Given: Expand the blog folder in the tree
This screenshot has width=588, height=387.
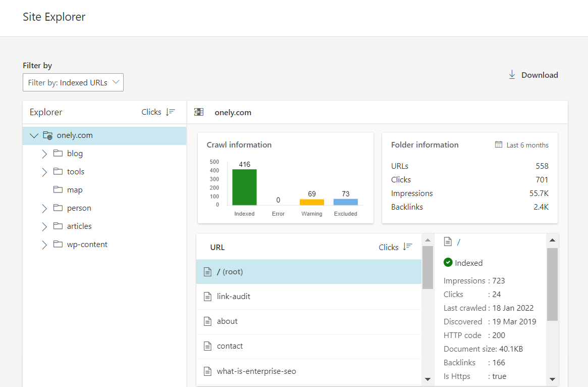Looking at the screenshot, I should pyautogui.click(x=44, y=153).
